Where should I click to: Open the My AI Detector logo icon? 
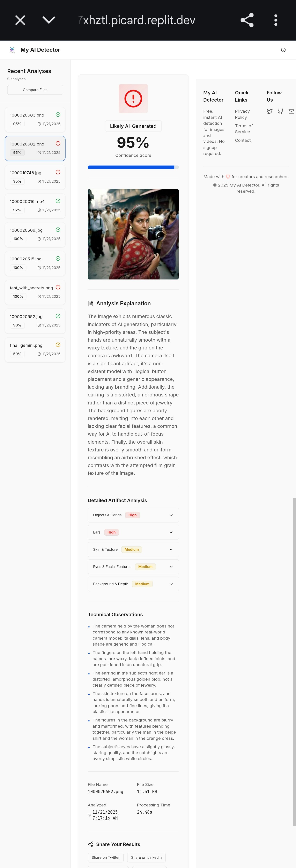(12, 49)
